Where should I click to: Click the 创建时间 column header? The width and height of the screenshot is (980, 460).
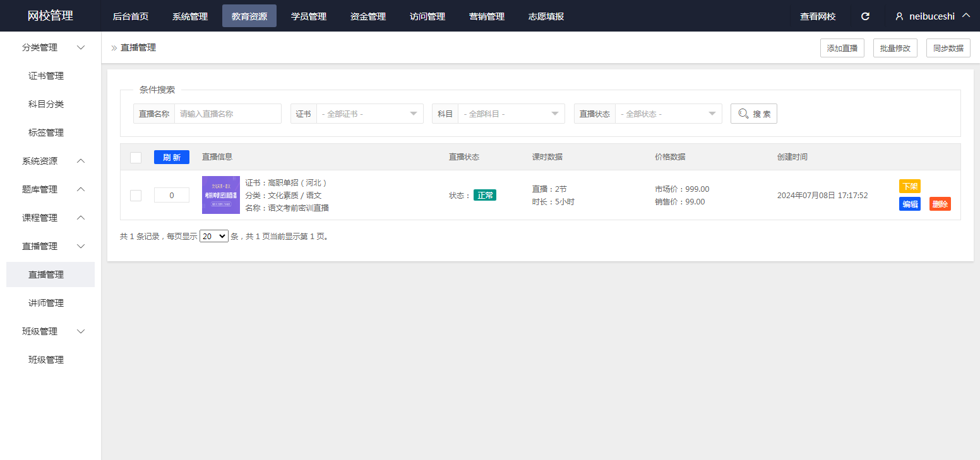[792, 157]
